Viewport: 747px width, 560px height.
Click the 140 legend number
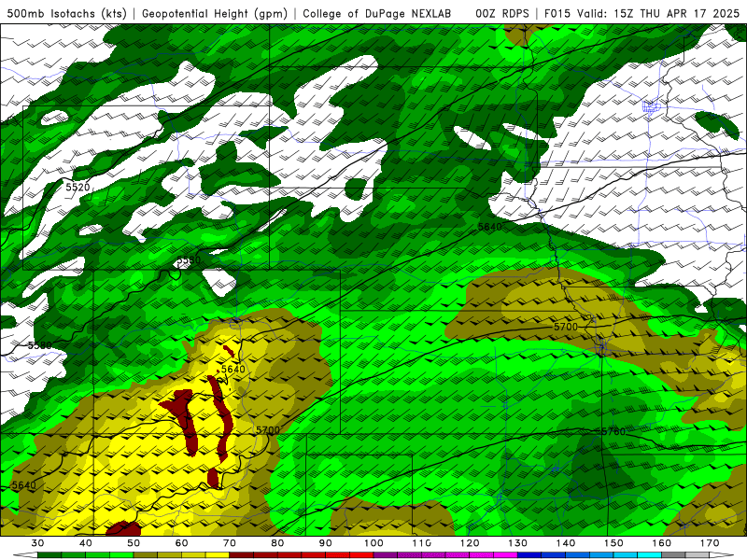[x=566, y=543]
